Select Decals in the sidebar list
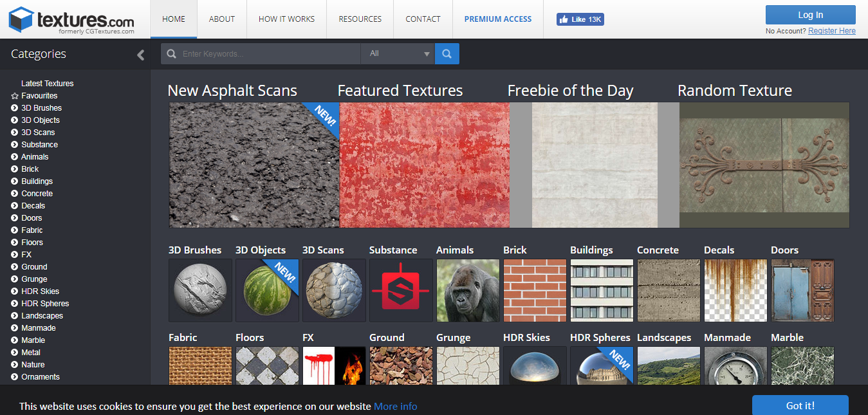Image resolution: width=868 pixels, height=415 pixels. (x=33, y=206)
